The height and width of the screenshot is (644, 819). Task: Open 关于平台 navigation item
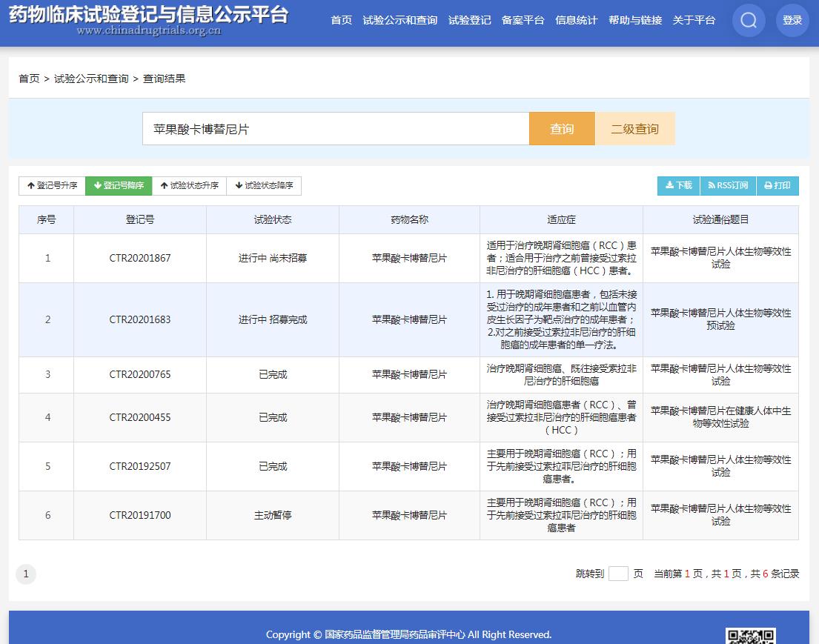click(x=694, y=20)
